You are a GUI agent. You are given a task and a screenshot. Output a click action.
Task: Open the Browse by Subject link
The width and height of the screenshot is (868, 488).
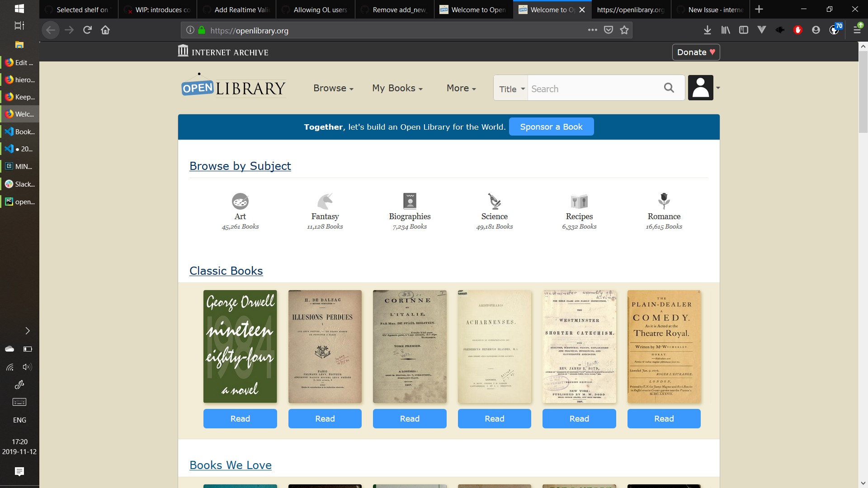pyautogui.click(x=240, y=166)
